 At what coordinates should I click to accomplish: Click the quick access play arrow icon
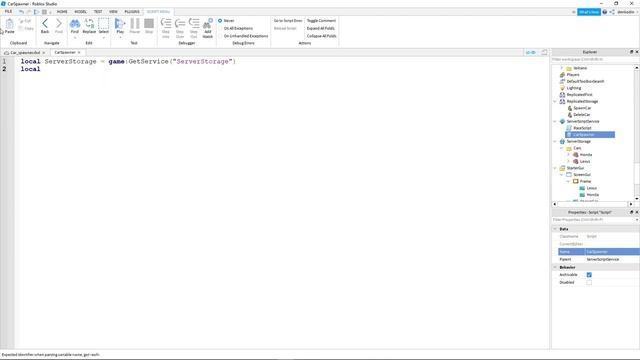click(x=36, y=12)
